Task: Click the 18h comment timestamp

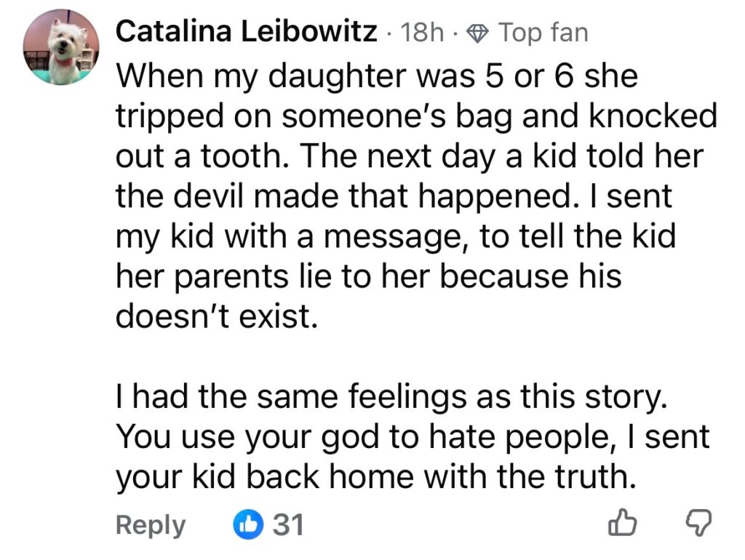Action: 424,33
